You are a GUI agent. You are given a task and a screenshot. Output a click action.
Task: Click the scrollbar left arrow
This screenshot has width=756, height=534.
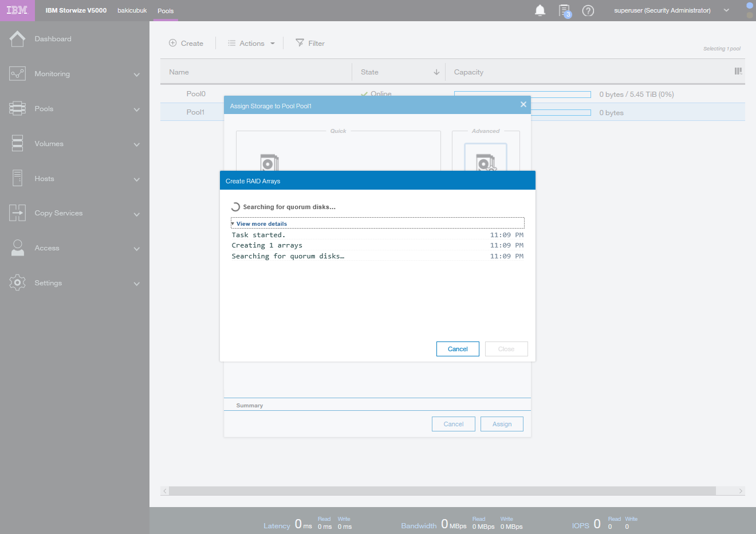tap(165, 491)
